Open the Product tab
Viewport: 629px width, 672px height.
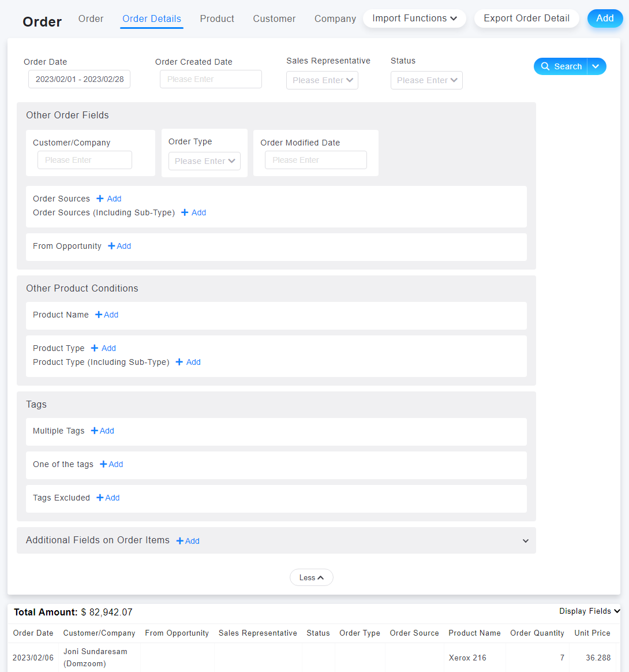pos(217,19)
